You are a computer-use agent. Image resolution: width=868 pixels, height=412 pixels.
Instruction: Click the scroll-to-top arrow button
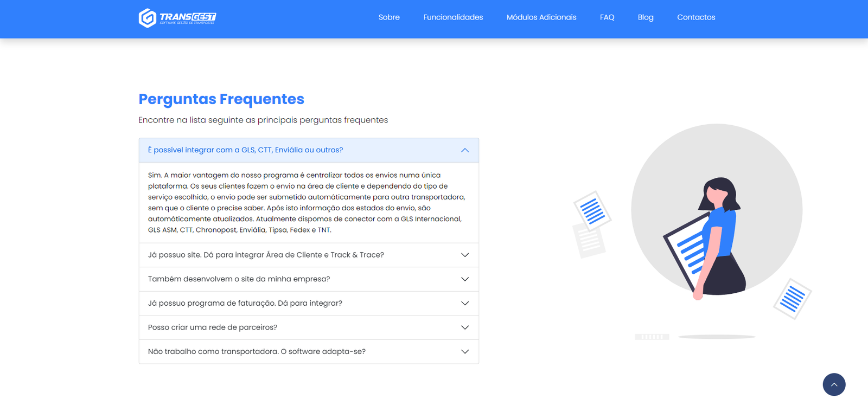[x=834, y=385]
